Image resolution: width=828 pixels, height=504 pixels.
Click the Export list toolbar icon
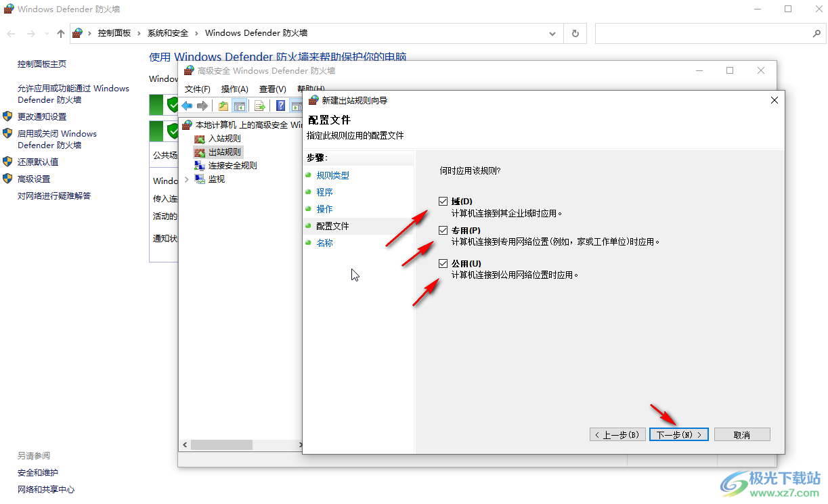point(259,106)
